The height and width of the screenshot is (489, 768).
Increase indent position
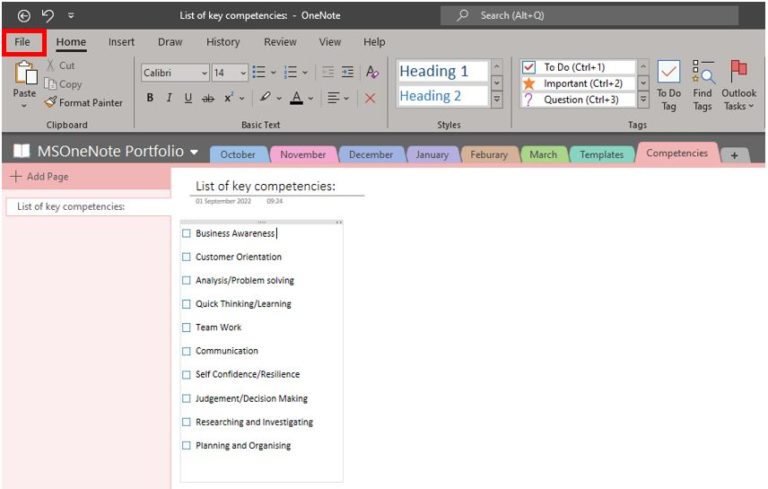[x=347, y=72]
